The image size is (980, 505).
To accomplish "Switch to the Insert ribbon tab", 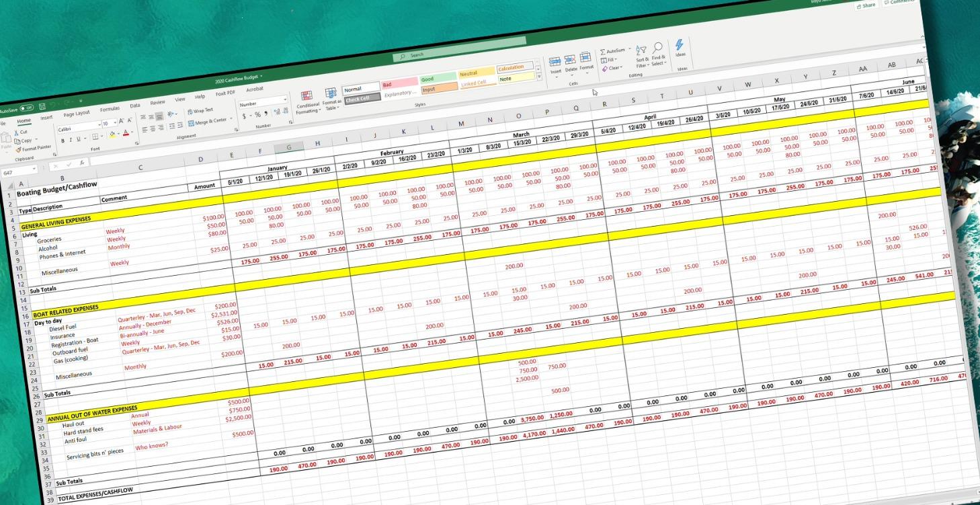I will 46,118.
